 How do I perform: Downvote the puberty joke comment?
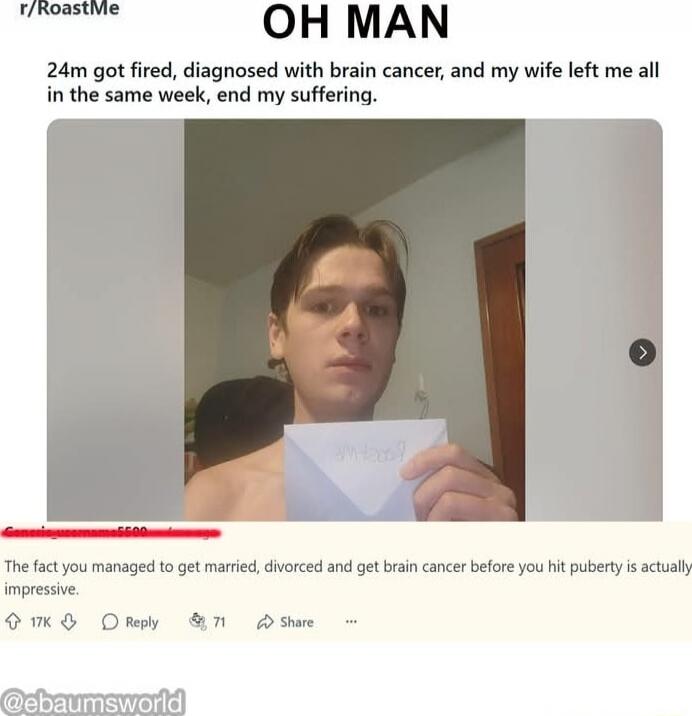click(x=69, y=622)
